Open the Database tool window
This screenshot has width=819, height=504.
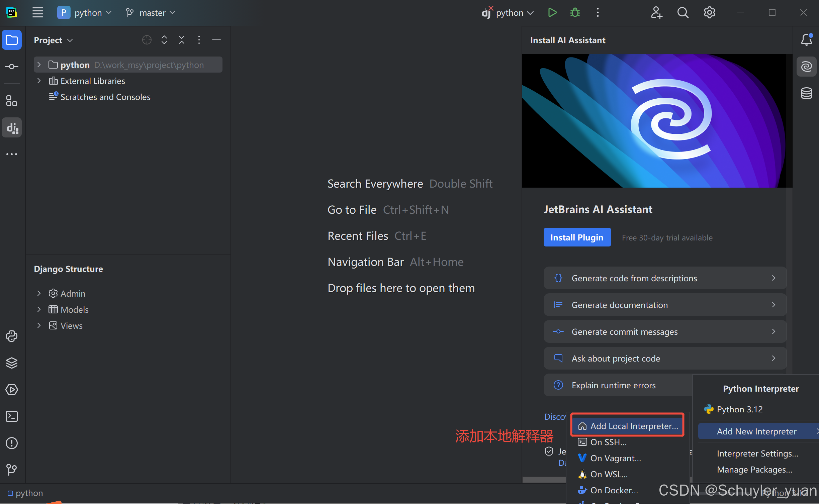(x=806, y=93)
